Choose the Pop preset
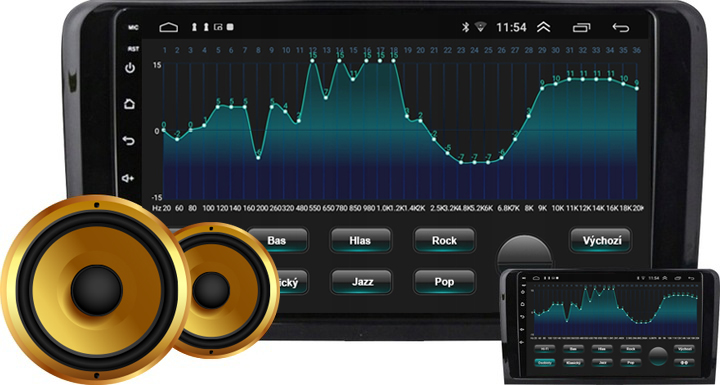This screenshot has height=385, width=720. (x=444, y=281)
